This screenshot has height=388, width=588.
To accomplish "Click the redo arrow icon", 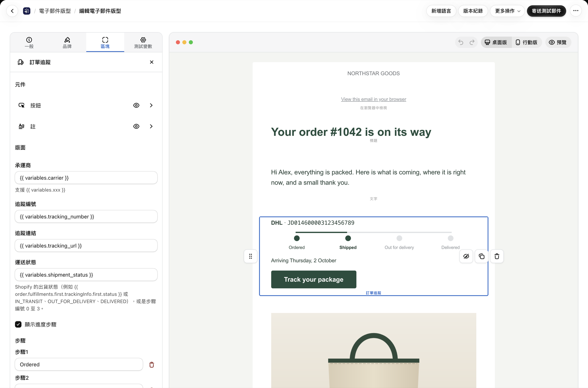I will [472, 42].
